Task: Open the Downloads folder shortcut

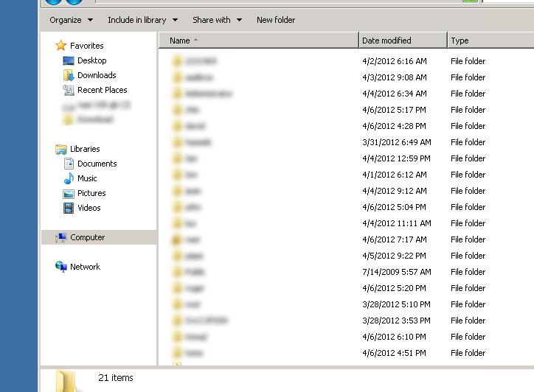Action: point(96,75)
